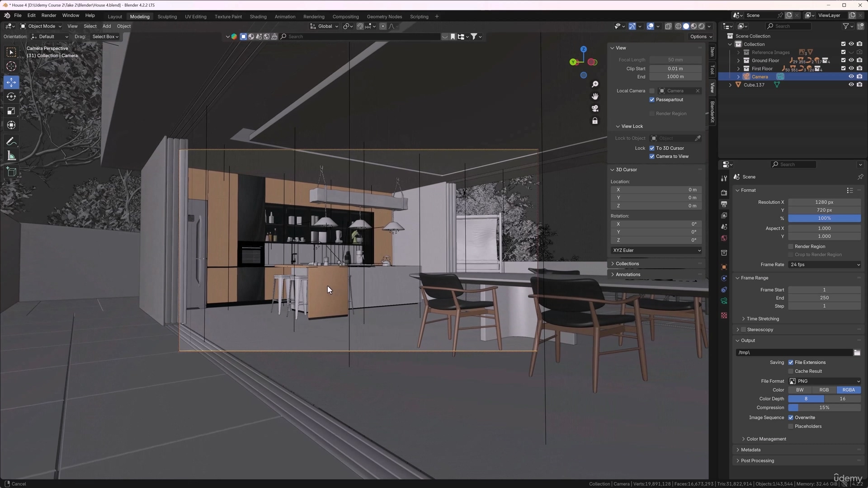
Task: Click the Options button in header
Action: pyautogui.click(x=700, y=37)
